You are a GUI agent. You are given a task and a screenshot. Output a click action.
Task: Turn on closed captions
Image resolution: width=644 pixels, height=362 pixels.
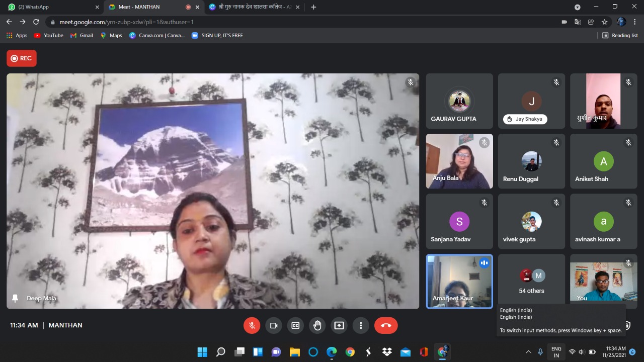[295, 325]
